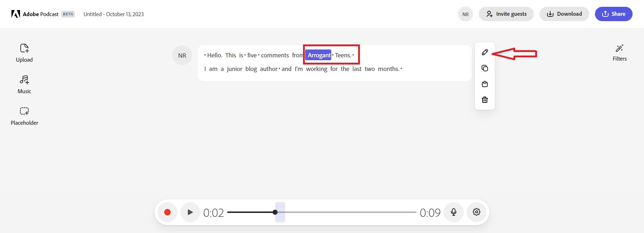Click the NR speaker avatar beside transcript
The image size is (644, 233).
pyautogui.click(x=182, y=56)
